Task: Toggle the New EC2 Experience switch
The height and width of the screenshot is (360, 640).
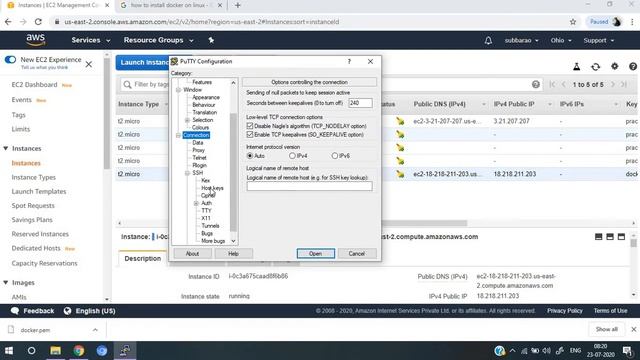Action: click(x=10, y=60)
